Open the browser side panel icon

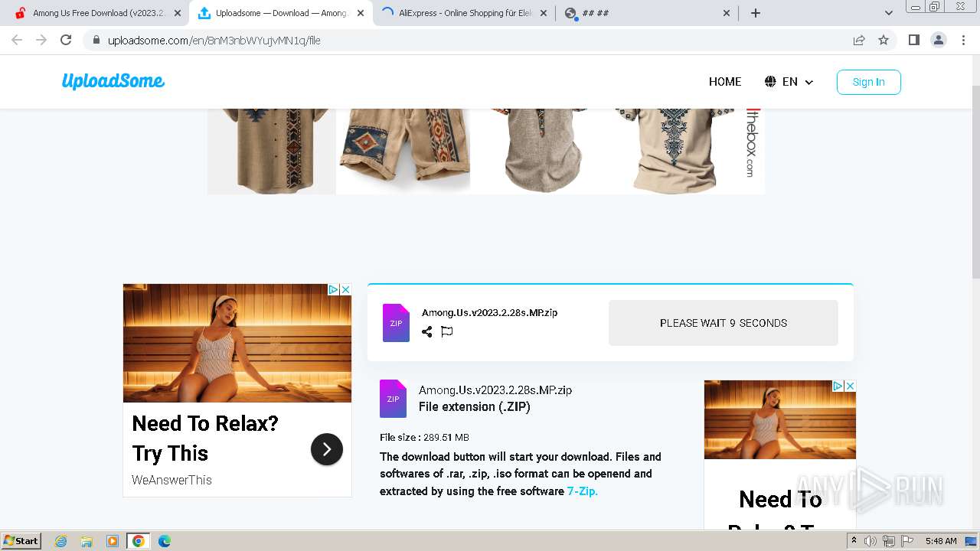pos(913,40)
